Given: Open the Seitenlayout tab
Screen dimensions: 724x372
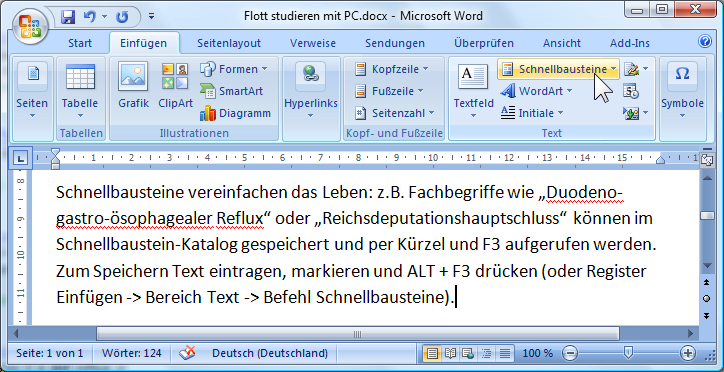Looking at the screenshot, I should click(229, 43).
